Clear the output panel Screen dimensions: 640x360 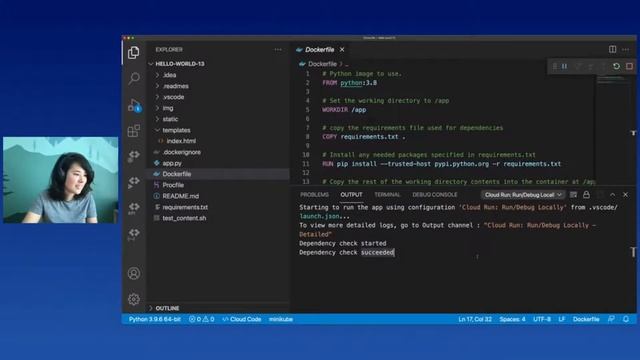tap(573, 195)
